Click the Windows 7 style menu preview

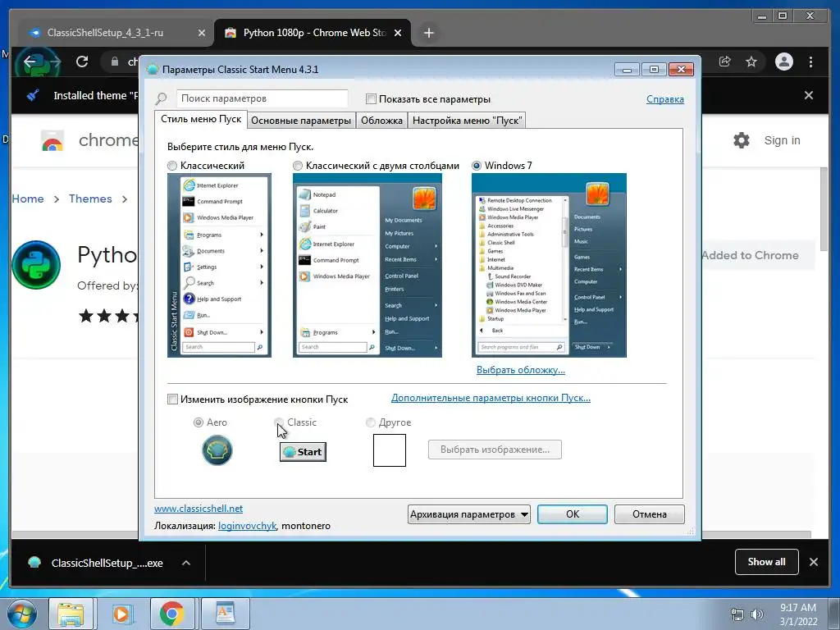click(x=549, y=265)
